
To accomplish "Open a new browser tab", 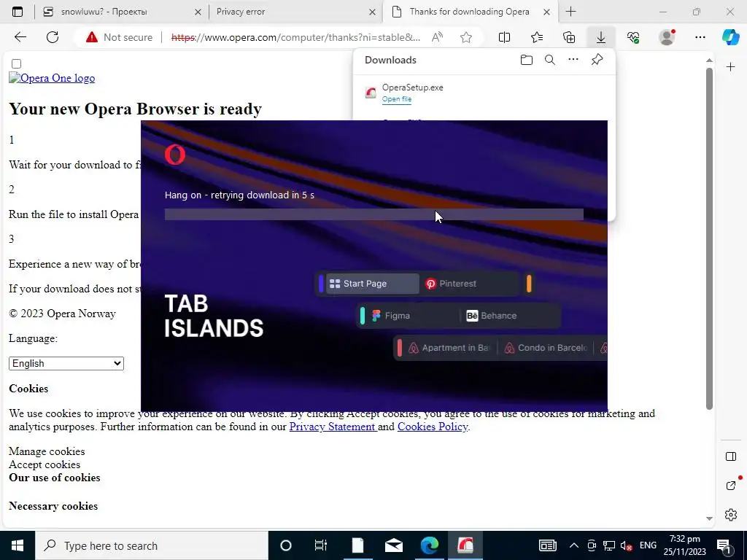I will coord(570,12).
